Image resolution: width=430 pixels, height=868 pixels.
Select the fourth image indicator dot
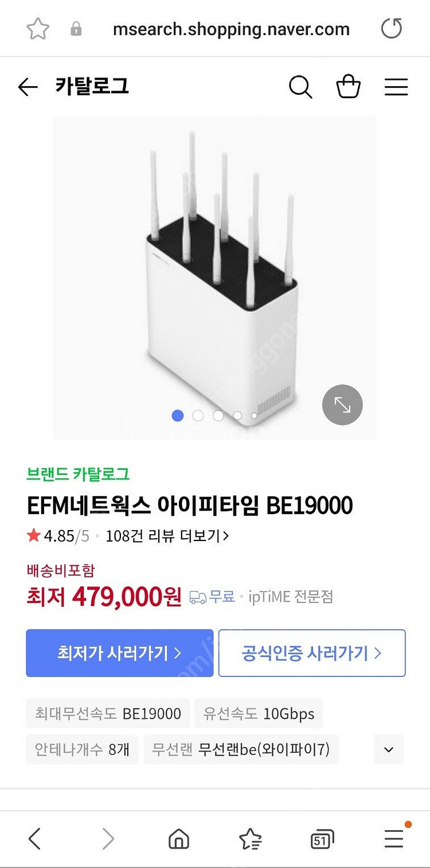tap(237, 415)
